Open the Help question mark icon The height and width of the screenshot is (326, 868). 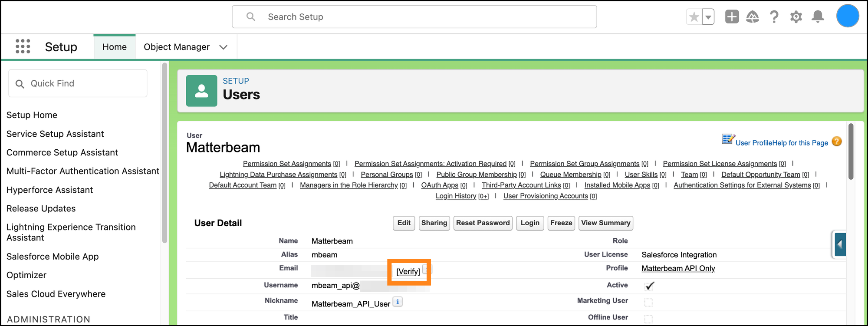(x=774, y=17)
